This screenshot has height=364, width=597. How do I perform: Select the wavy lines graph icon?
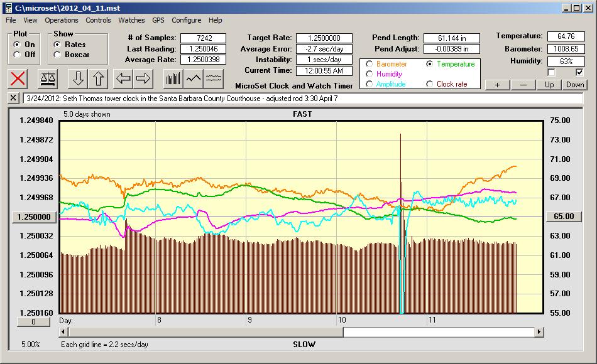coord(214,78)
